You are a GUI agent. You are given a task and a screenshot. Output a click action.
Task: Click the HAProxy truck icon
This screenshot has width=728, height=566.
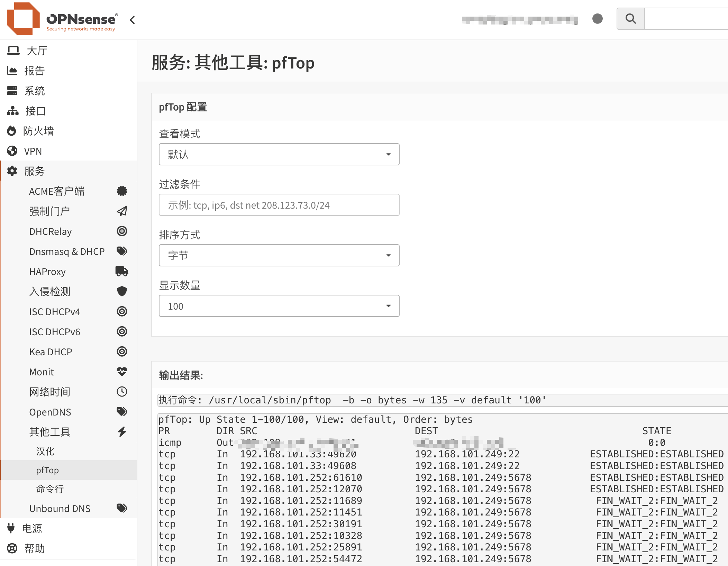pos(121,272)
